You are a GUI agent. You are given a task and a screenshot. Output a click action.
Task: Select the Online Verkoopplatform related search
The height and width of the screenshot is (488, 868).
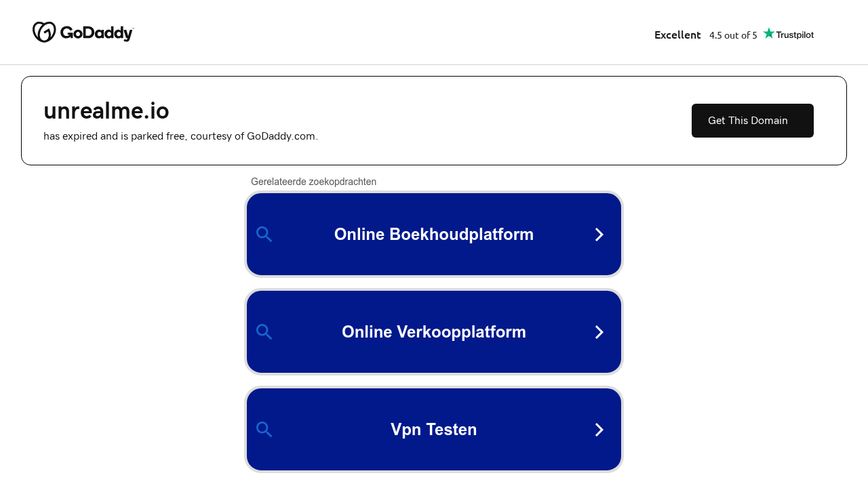434,332
